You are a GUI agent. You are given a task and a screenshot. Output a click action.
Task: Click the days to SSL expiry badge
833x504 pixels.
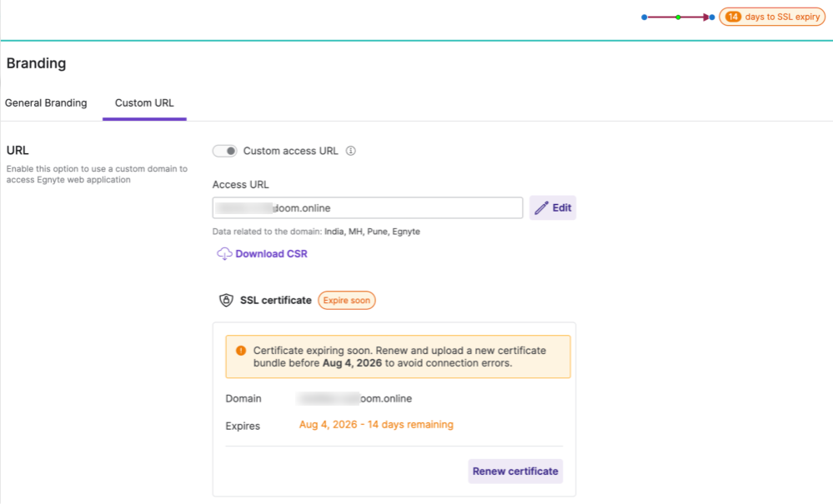pyautogui.click(x=772, y=17)
